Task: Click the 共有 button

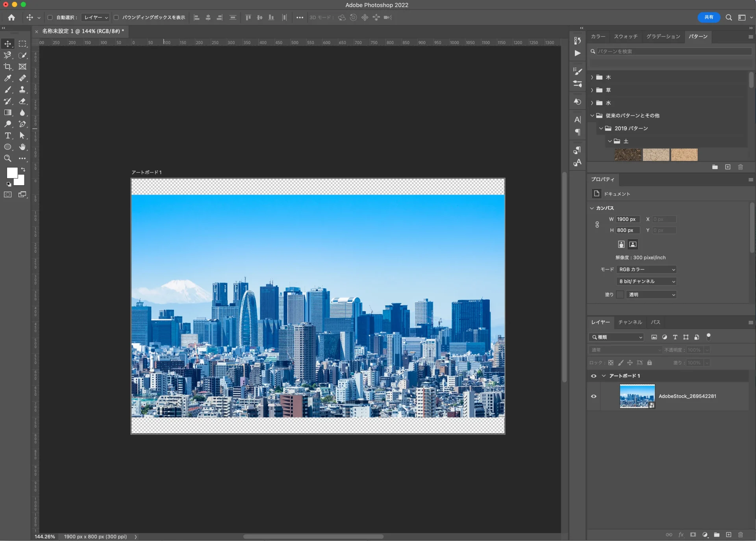Action: (708, 17)
